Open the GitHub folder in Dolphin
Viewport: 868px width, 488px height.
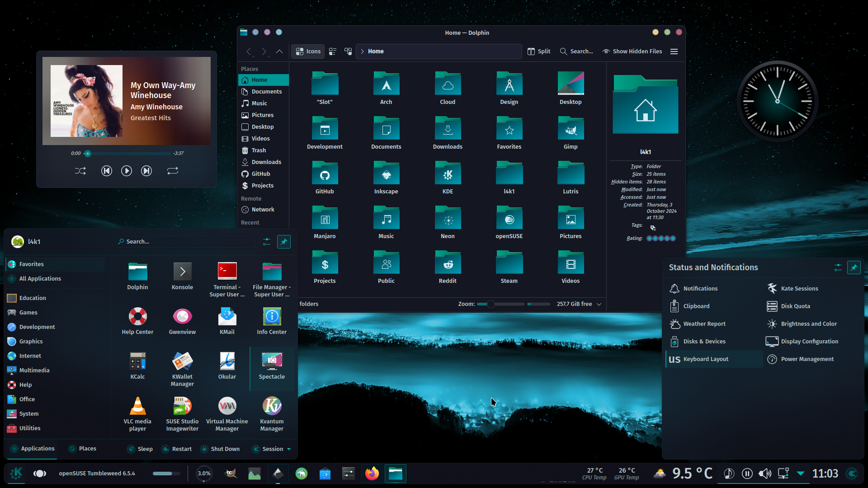click(x=325, y=178)
